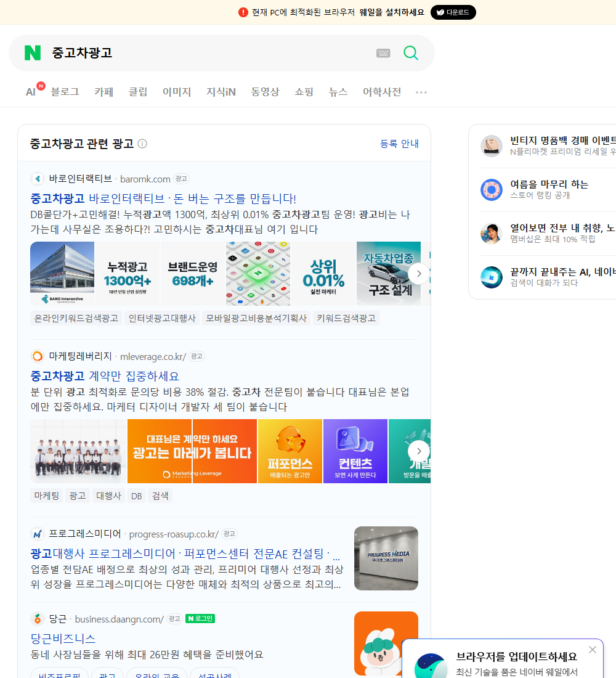
Task: Switch to the 뉴스 tab
Action: click(x=338, y=92)
